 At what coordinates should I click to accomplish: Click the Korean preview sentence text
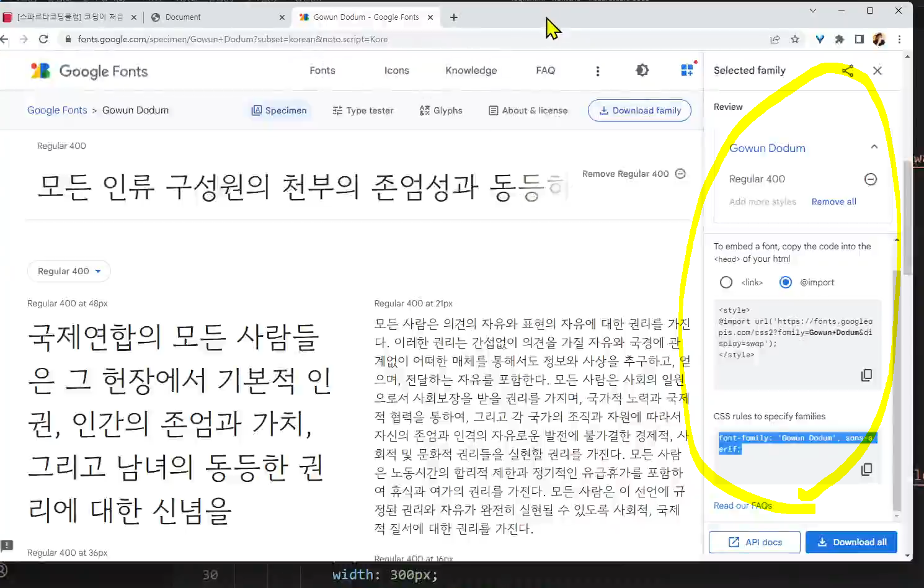[301, 187]
